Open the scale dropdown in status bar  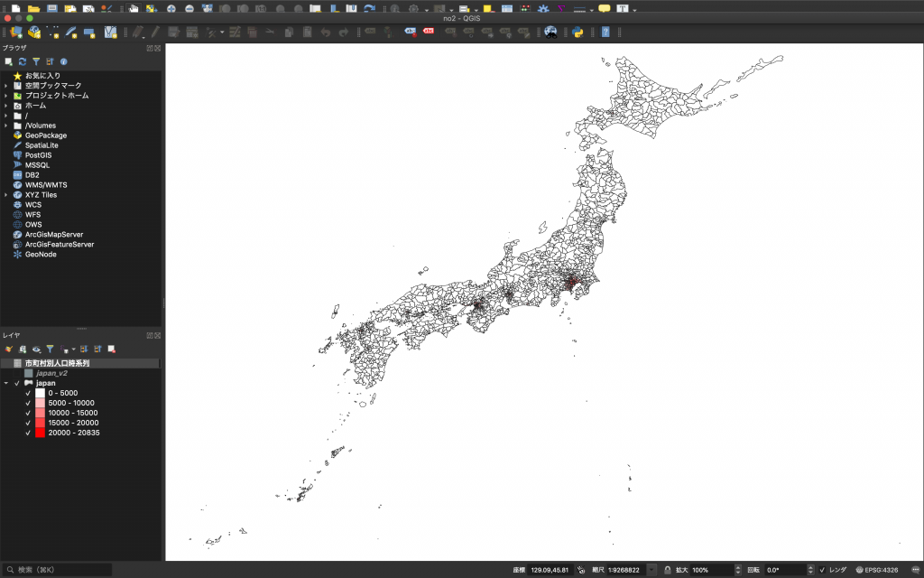(x=651, y=570)
